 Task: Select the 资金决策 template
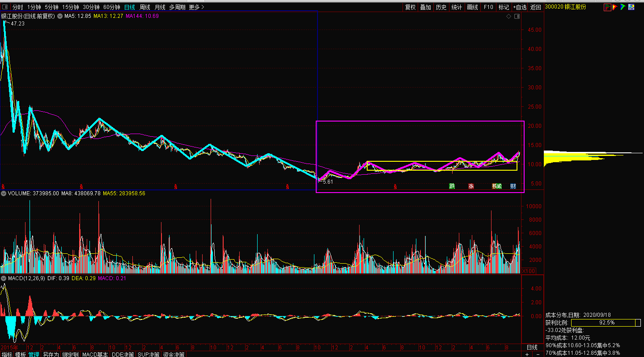[x=174, y=354]
